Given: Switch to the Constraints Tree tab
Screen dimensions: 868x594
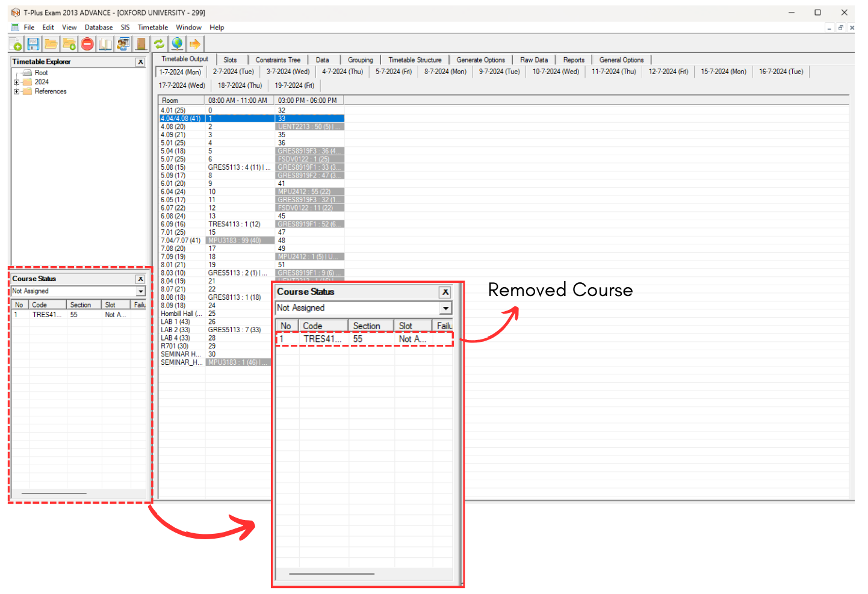Looking at the screenshot, I should [277, 60].
